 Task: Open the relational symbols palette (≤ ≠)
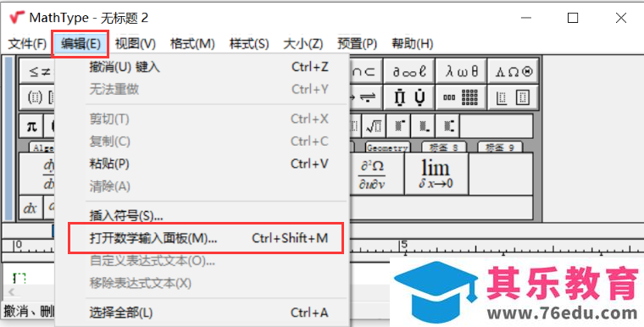[x=37, y=72]
